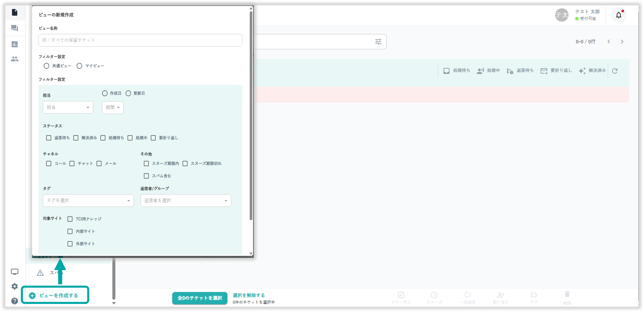Click 選択を解除する link
This screenshot has height=312, width=644.
pyautogui.click(x=248, y=295)
